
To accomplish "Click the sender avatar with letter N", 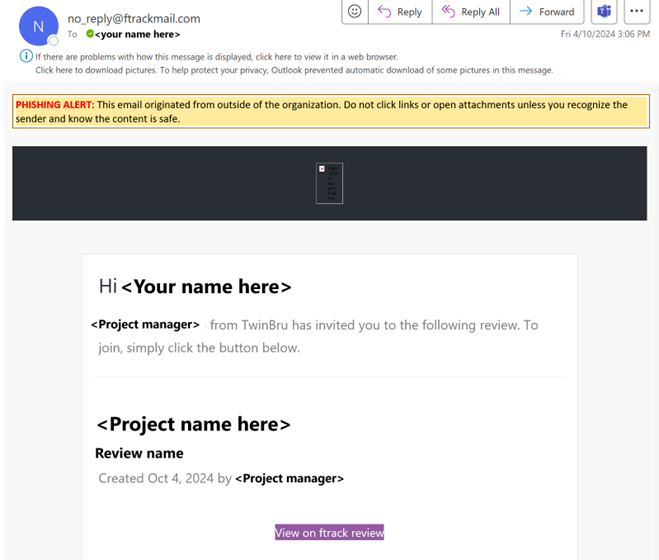I will (39, 26).
